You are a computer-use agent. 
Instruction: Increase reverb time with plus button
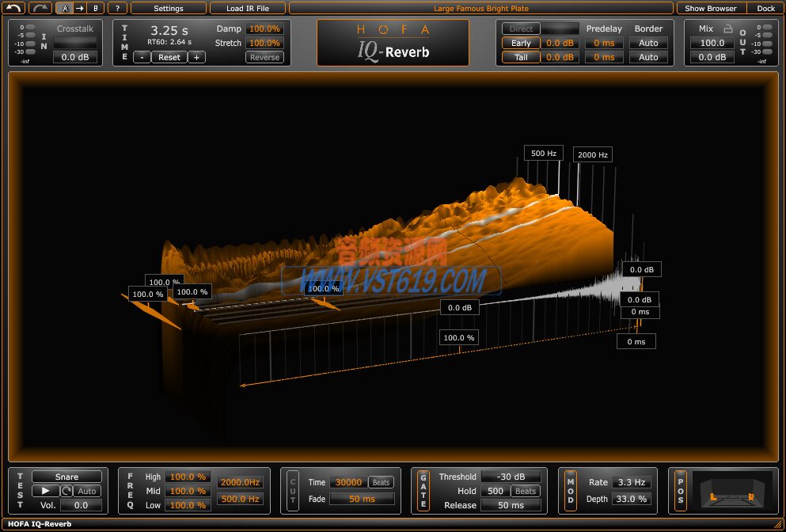click(196, 57)
